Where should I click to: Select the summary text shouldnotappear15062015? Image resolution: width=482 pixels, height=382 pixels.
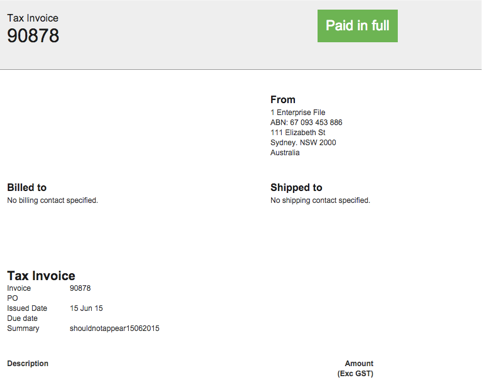(114, 328)
